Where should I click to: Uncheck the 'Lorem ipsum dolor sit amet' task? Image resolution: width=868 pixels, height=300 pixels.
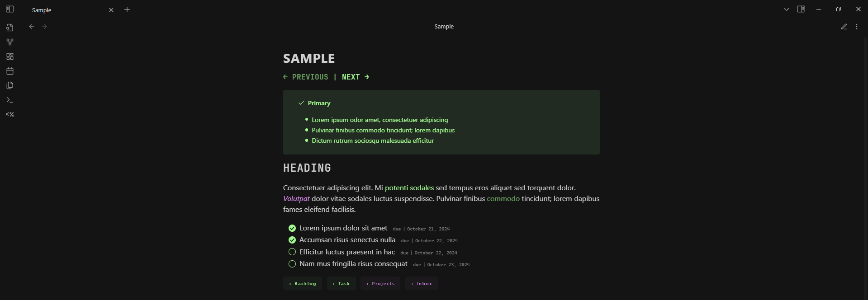point(292,228)
